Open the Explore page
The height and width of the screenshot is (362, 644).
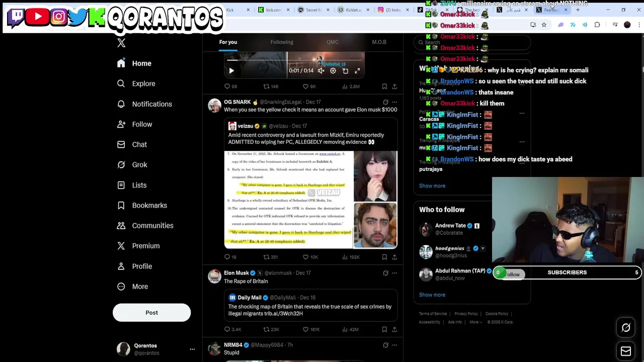click(136, 83)
